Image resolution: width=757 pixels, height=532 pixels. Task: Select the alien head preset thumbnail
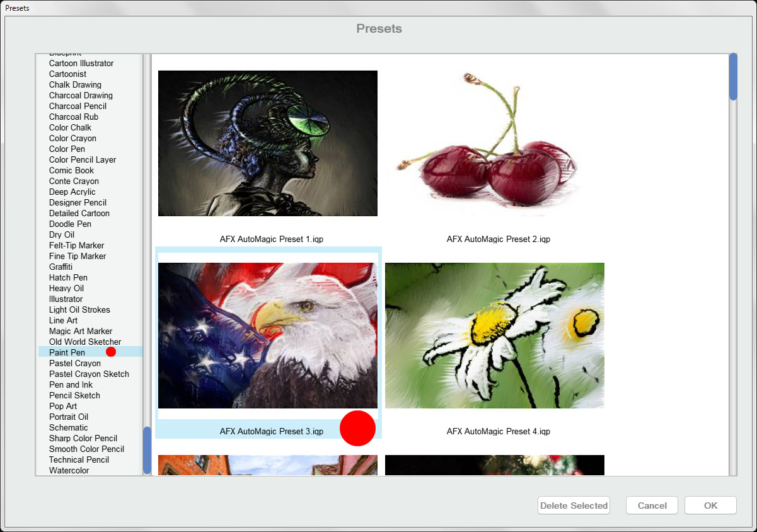coord(268,143)
